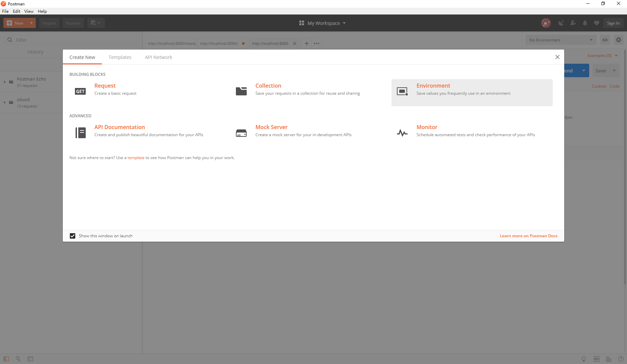Select the localhost:8080/mana request tab
This screenshot has height=364, width=627.
coord(171,43)
